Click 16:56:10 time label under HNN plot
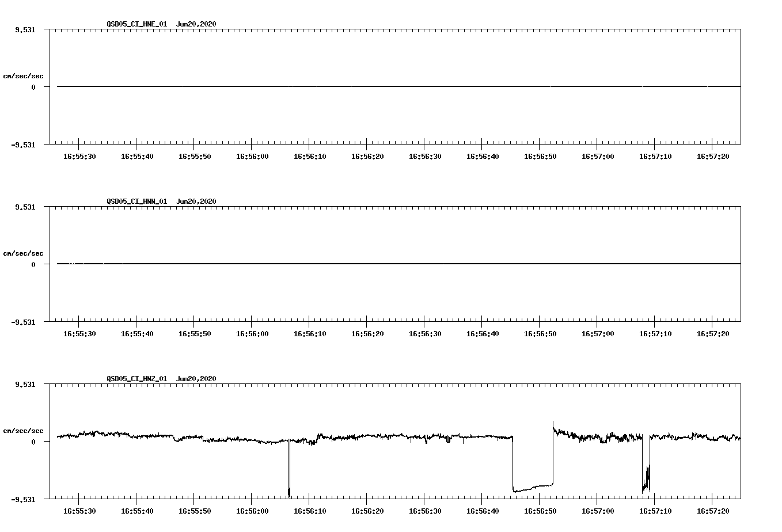Screen dimensions: 782x532 [x=310, y=334]
